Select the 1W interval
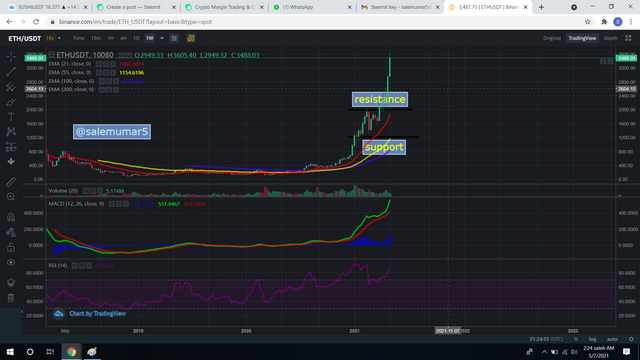The height and width of the screenshot is (360, 640). (150, 38)
